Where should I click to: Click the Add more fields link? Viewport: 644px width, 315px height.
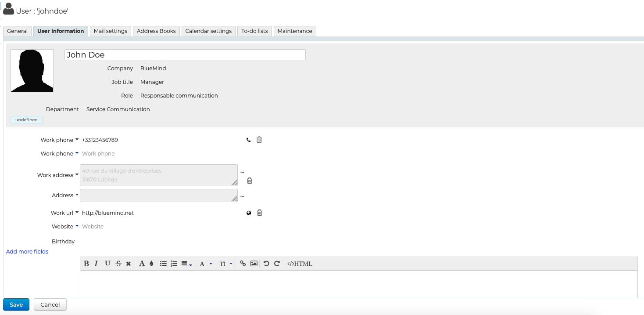pos(27,252)
